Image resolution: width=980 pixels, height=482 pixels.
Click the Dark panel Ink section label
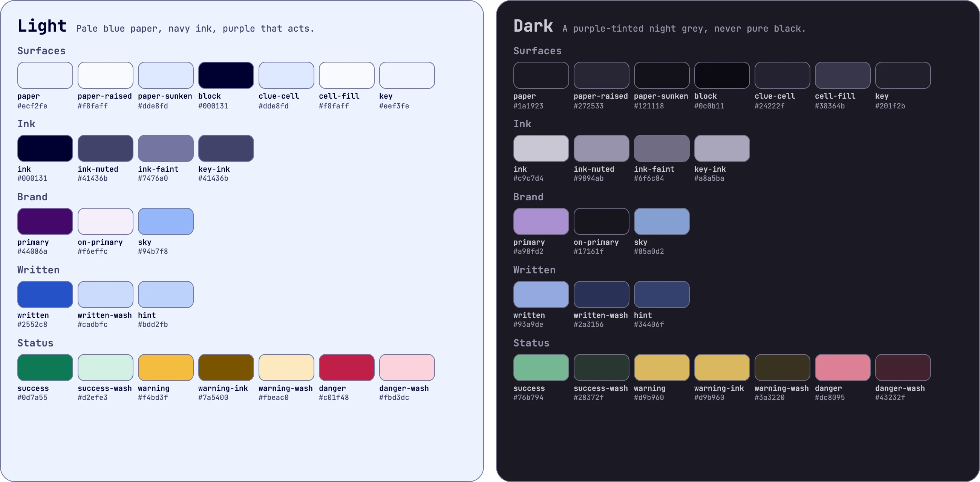522,124
